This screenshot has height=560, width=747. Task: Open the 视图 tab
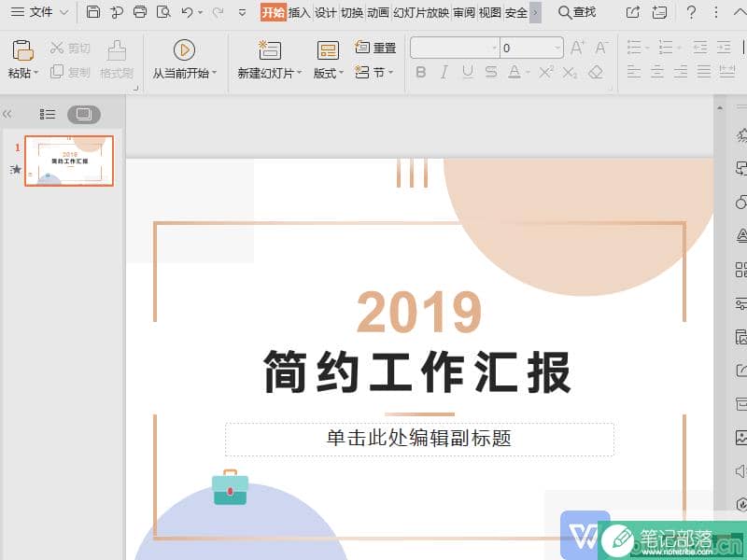tap(490, 12)
